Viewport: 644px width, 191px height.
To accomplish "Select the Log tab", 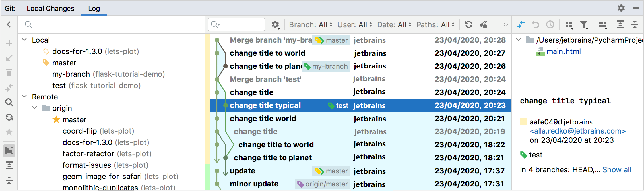I will coord(94,9).
